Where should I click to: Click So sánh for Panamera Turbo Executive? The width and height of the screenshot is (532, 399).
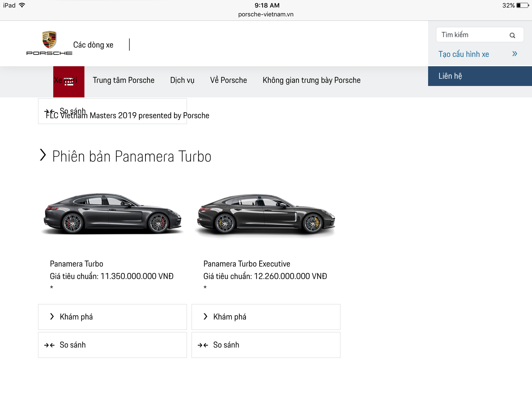[x=266, y=345]
